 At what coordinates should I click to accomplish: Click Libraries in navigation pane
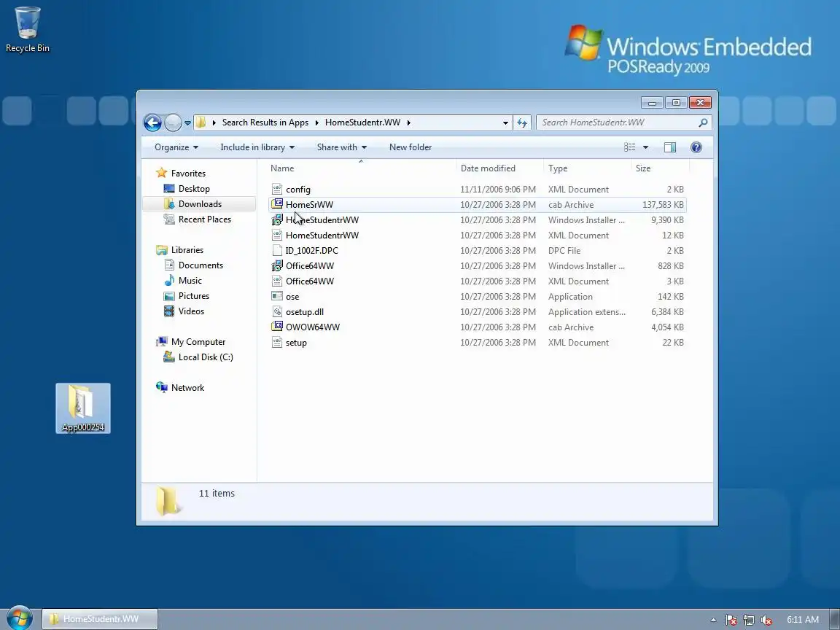coord(187,249)
